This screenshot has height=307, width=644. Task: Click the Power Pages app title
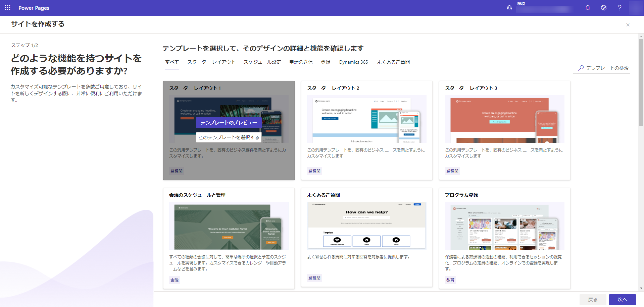(x=34, y=8)
